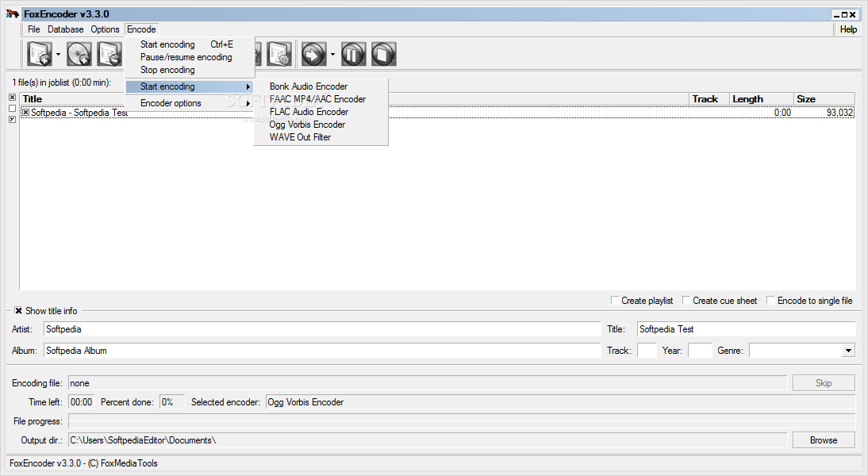Click the status bar text FoxEncoder v3.3.0 - (C) FoxMediaTools
Image resolution: width=868 pixels, height=476 pixels.
[x=83, y=463]
